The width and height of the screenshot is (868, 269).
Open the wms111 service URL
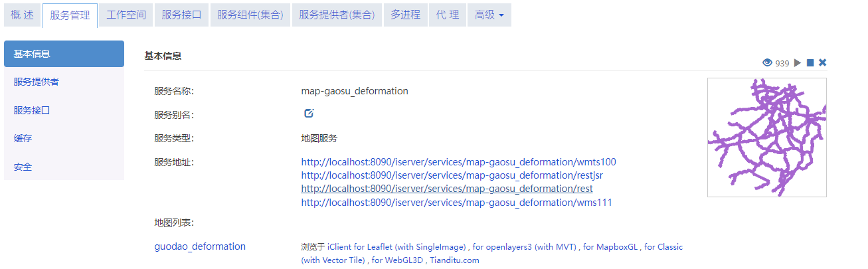click(456, 203)
